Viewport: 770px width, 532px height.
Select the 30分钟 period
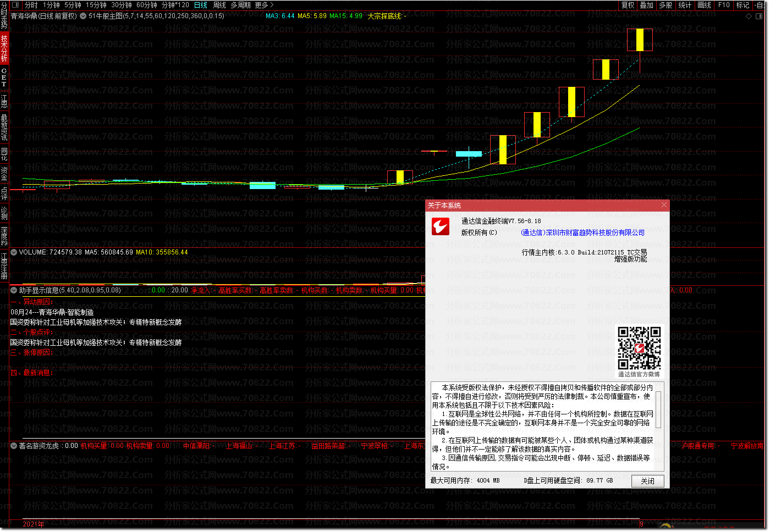click(122, 5)
